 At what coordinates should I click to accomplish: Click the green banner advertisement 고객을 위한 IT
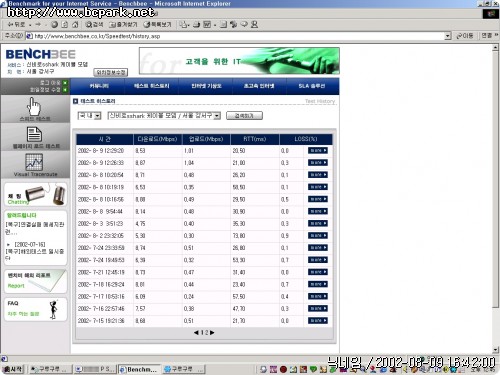pyautogui.click(x=239, y=61)
